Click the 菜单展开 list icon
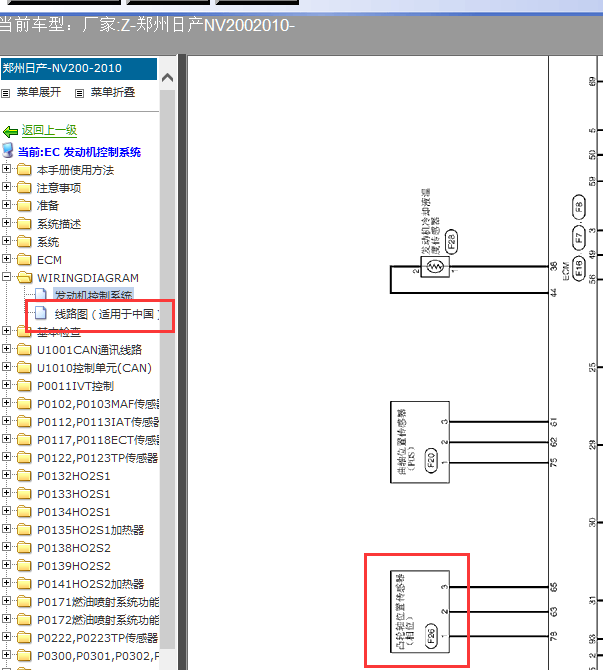The width and height of the screenshot is (603, 670). pyautogui.click(x=6, y=93)
